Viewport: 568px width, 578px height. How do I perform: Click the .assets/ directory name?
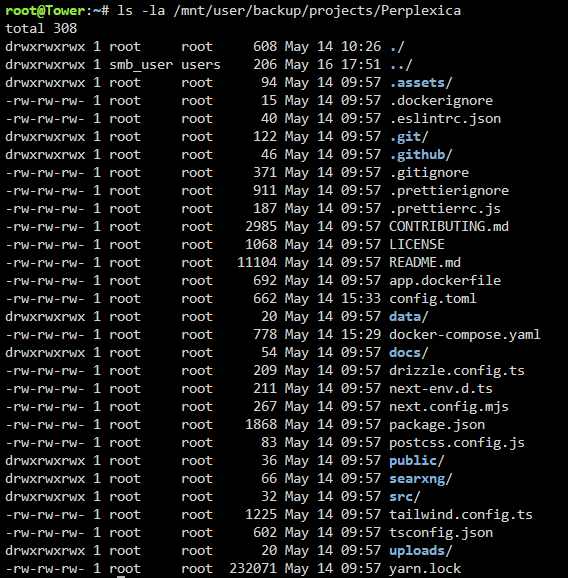pos(421,83)
